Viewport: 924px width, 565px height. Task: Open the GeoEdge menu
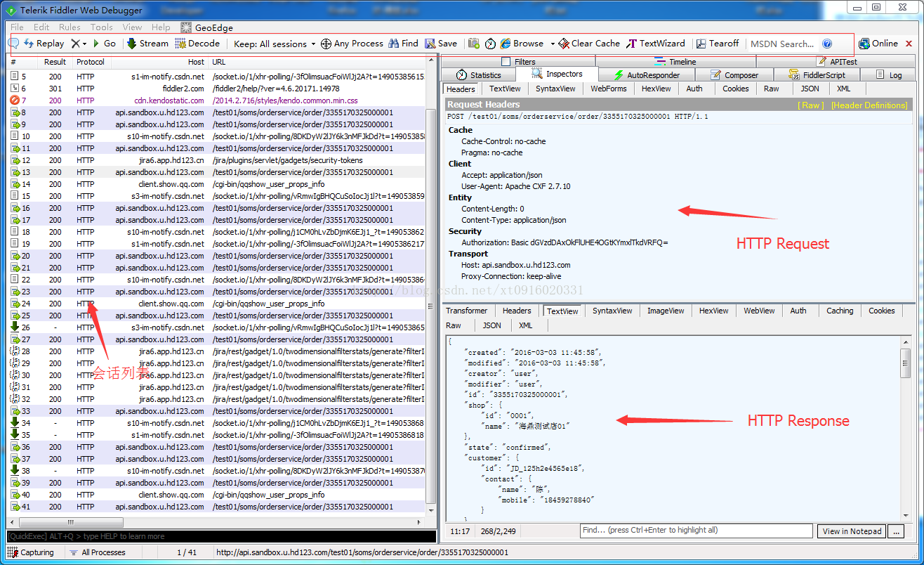click(207, 27)
